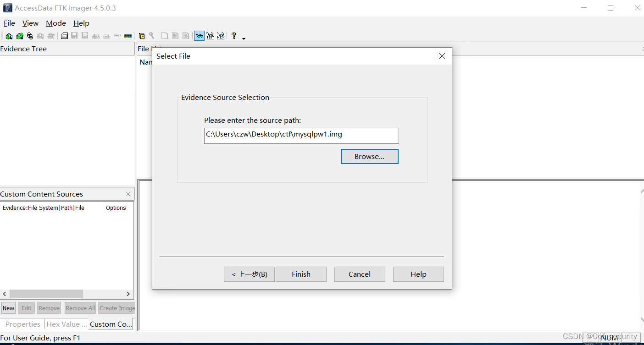644x345 pixels.
Task: Toggle automatic file viewer glasses icon
Action: 200,36
